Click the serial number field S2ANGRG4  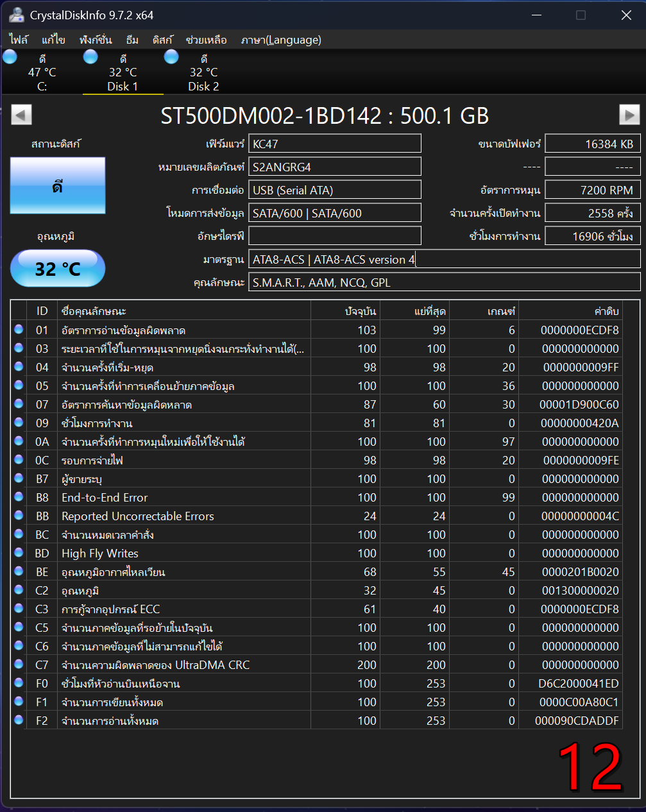tap(334, 167)
